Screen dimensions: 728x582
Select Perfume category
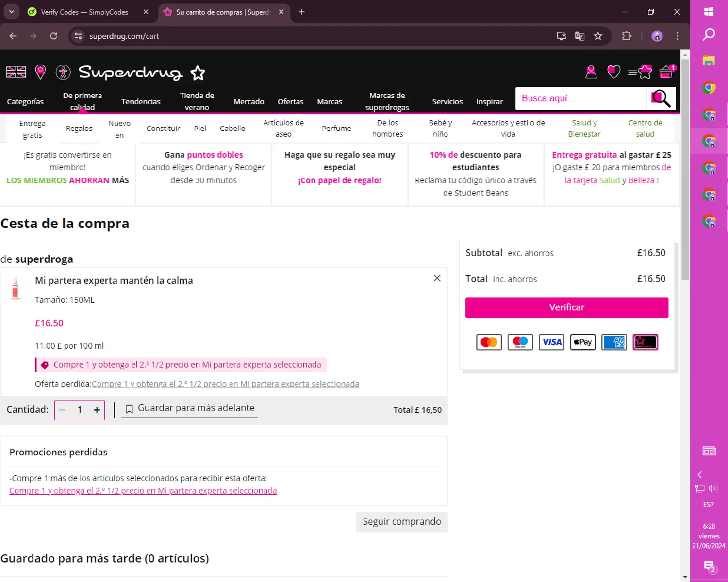pos(336,129)
